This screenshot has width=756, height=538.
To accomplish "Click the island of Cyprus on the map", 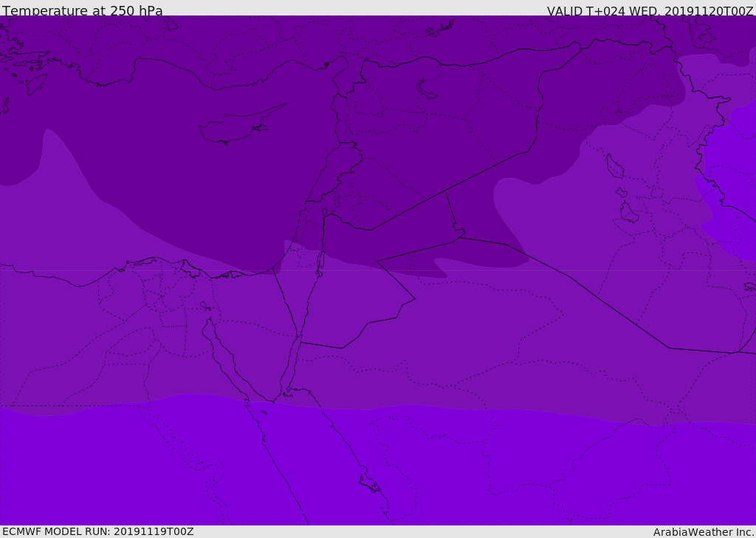I will 241,125.
